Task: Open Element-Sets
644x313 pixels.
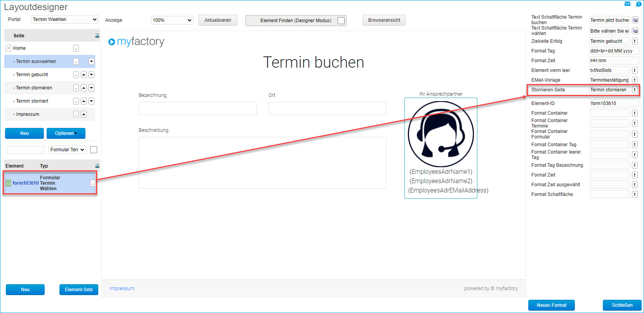Action: point(79,290)
